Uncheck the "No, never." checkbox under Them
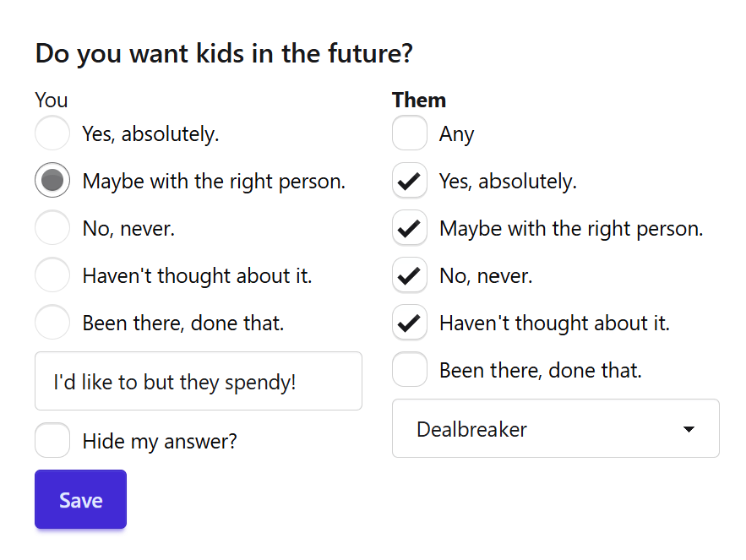The width and height of the screenshot is (746, 560). 410,275
